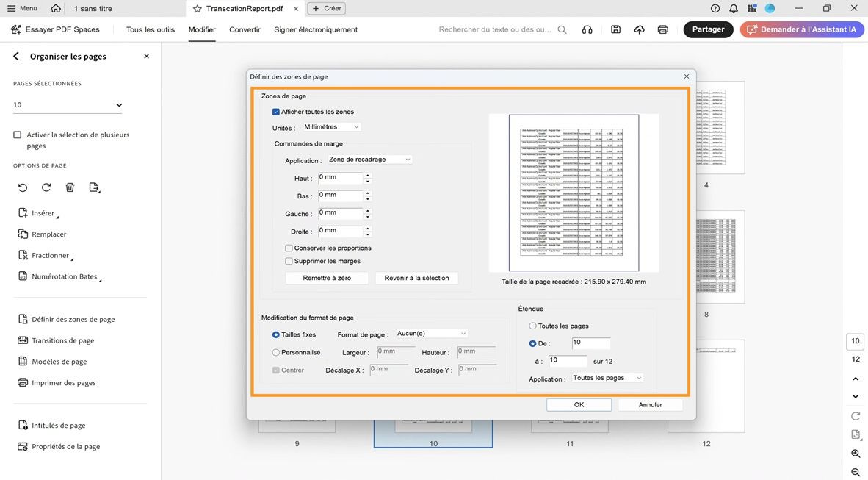Click the Créer new tab button

[x=327, y=8]
